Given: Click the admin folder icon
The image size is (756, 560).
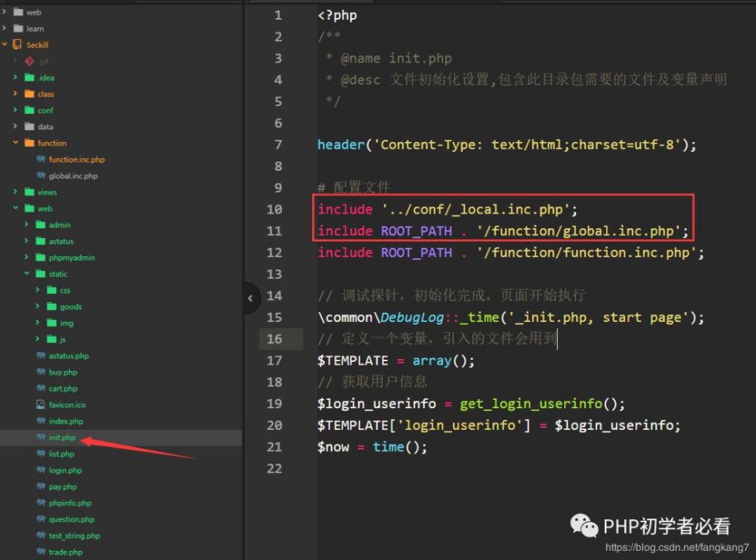Looking at the screenshot, I should 41,225.
